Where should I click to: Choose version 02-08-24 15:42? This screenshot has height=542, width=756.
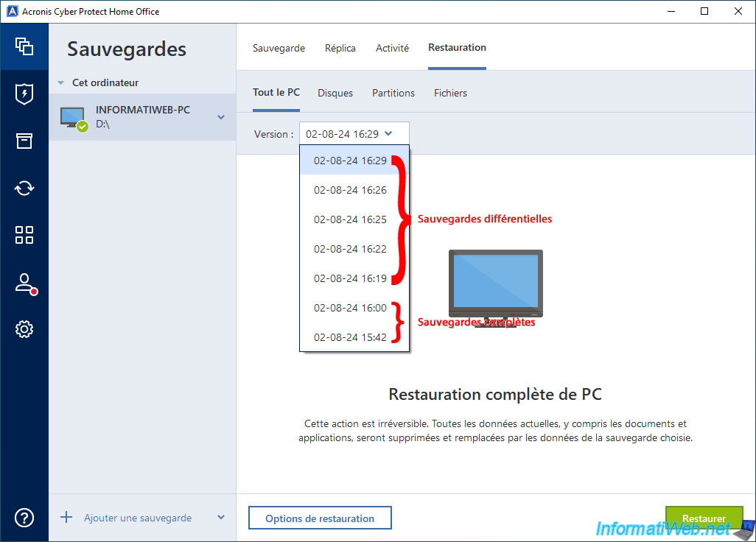(354, 337)
